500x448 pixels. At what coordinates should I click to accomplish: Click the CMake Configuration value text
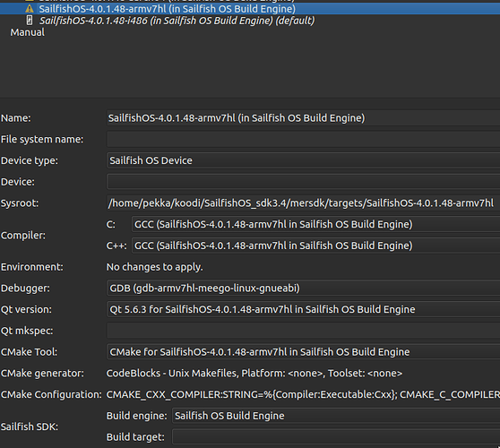click(x=303, y=394)
